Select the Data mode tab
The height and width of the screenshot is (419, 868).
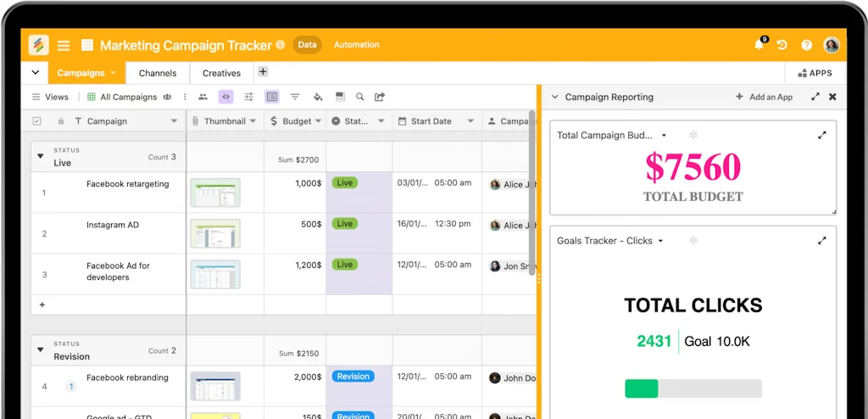[x=307, y=45]
